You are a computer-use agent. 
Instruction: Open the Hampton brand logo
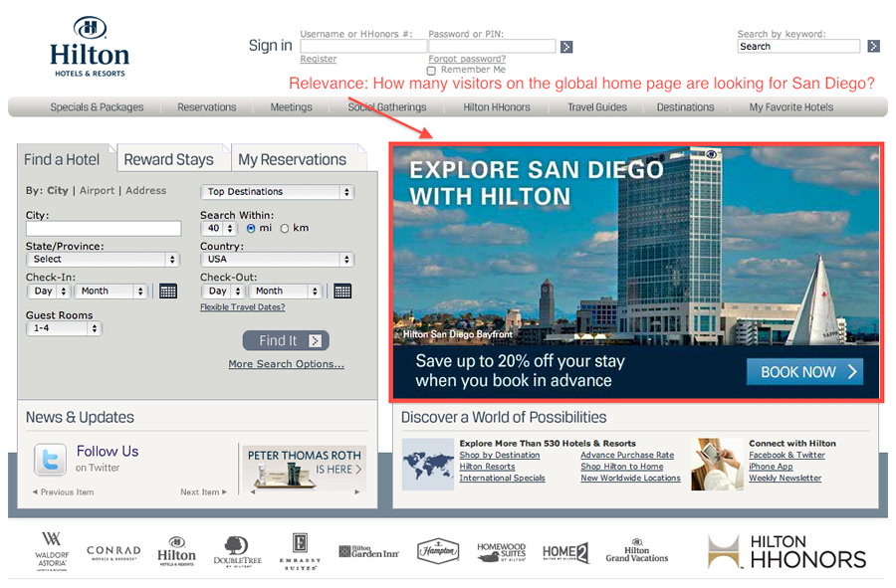438,551
